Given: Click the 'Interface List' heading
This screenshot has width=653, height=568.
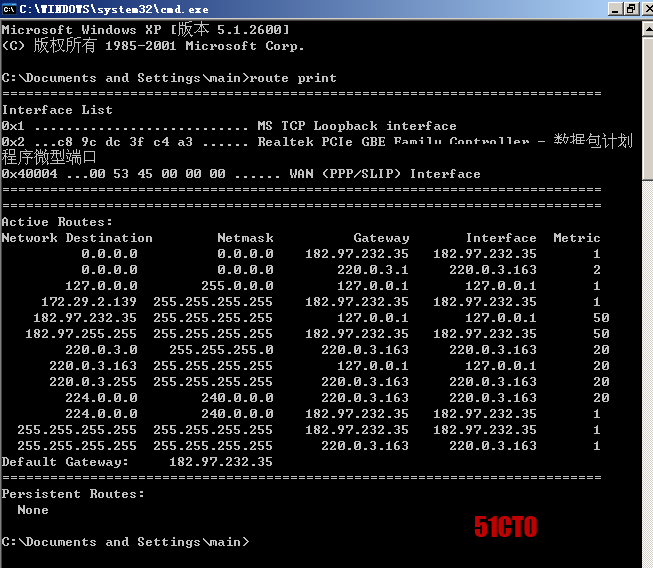Looking at the screenshot, I should pos(57,110).
